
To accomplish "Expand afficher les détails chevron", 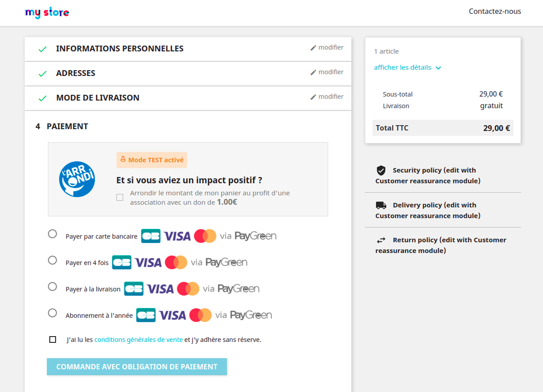I will click(438, 68).
